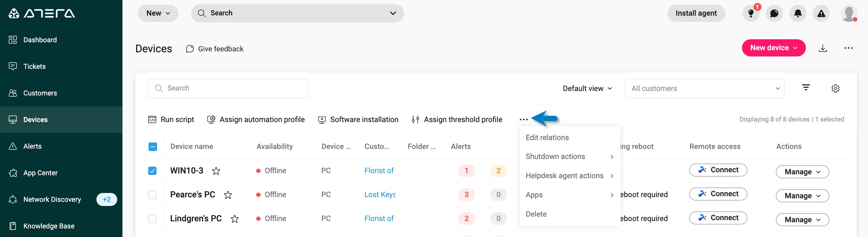
Task: Open Manage dropdown for WIN10-3
Action: pos(802,172)
